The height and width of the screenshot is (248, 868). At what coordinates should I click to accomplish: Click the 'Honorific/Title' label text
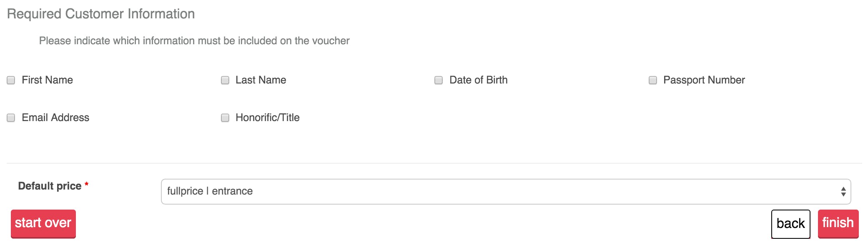[268, 118]
